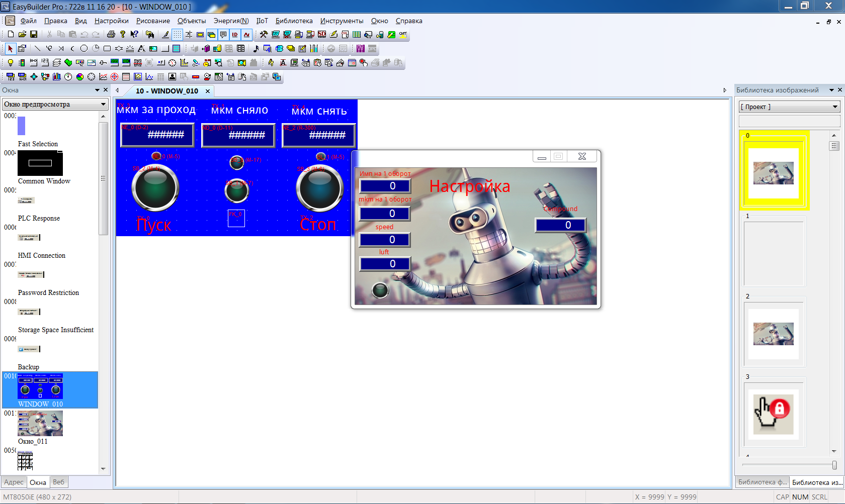This screenshot has height=504, width=845.
Task: Switch to the 'Библиотека ф...' tab
Action: 762,482
